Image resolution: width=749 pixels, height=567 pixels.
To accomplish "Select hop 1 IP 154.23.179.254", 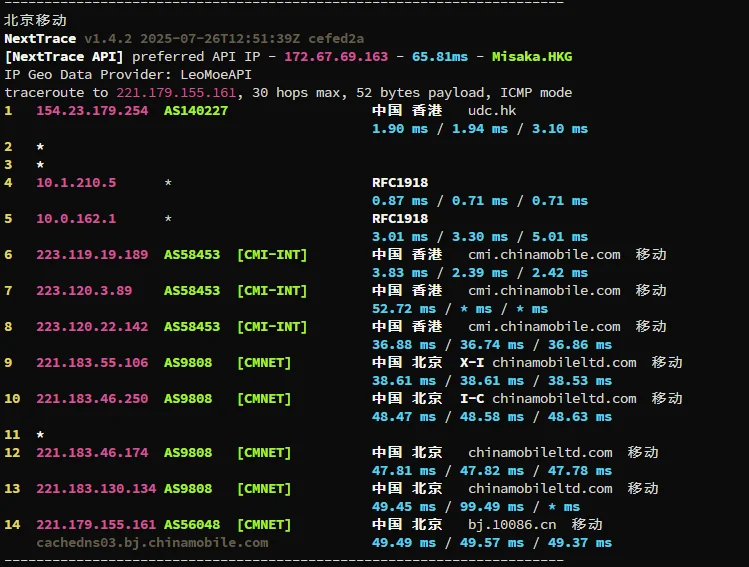I will (92, 110).
